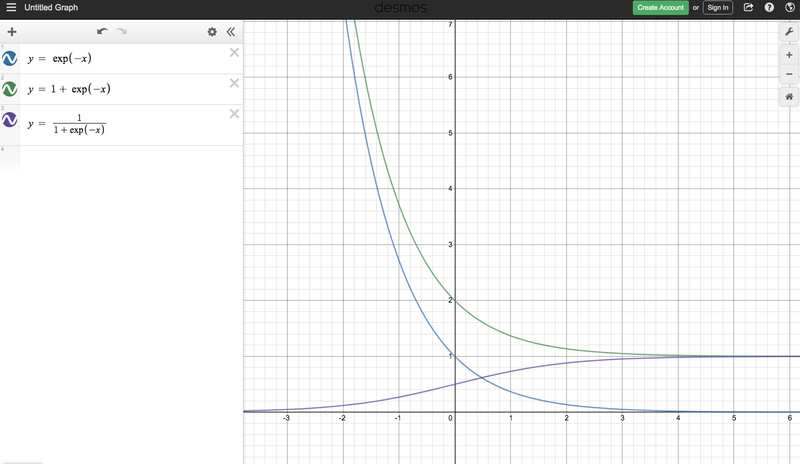The image size is (800, 464).
Task: Zoom in on the graph
Action: pos(789,55)
